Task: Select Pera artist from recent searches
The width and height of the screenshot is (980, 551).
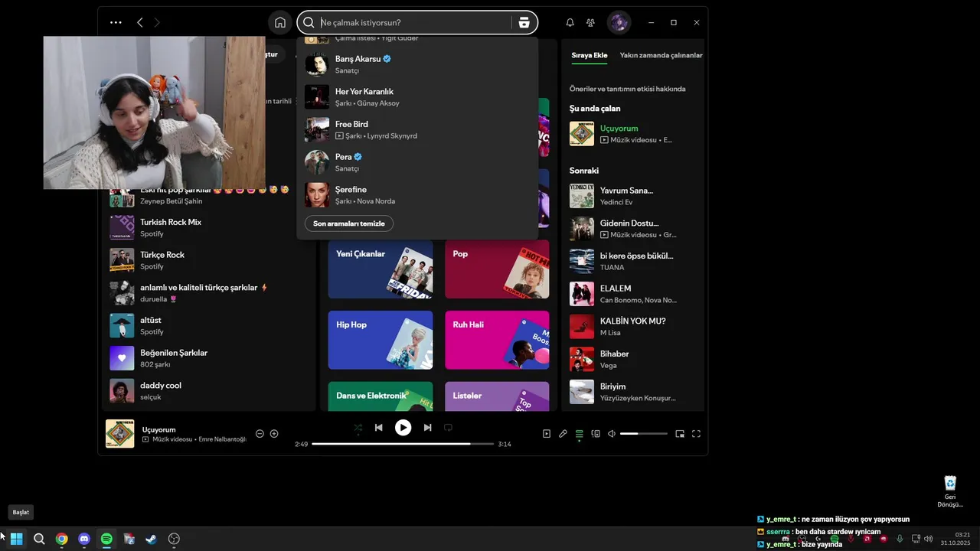Action: tap(417, 162)
